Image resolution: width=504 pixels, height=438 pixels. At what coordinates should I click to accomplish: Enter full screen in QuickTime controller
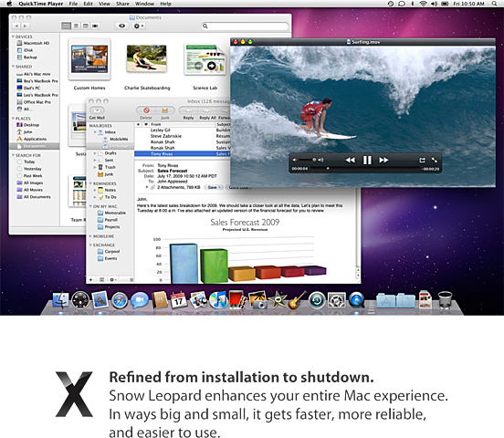click(x=435, y=160)
